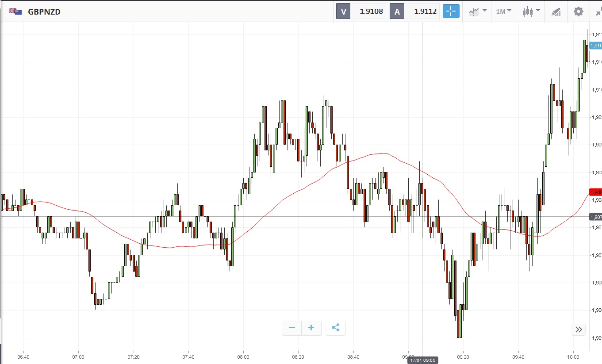Share the chart via share icon
This screenshot has height=364, width=602.
[x=335, y=328]
